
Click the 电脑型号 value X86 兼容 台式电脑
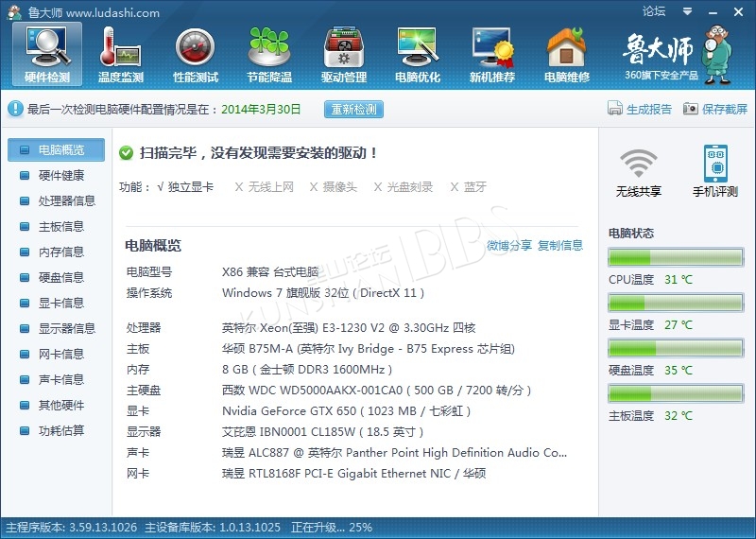pos(270,272)
